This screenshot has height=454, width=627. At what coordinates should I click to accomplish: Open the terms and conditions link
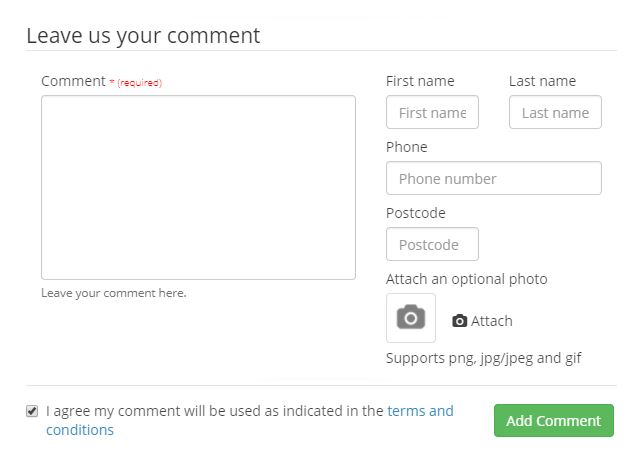pyautogui.click(x=250, y=420)
